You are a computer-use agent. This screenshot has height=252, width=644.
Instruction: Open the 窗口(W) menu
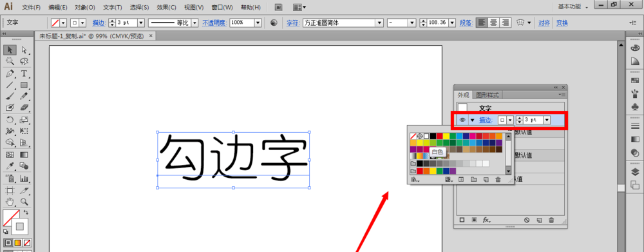tap(222, 7)
